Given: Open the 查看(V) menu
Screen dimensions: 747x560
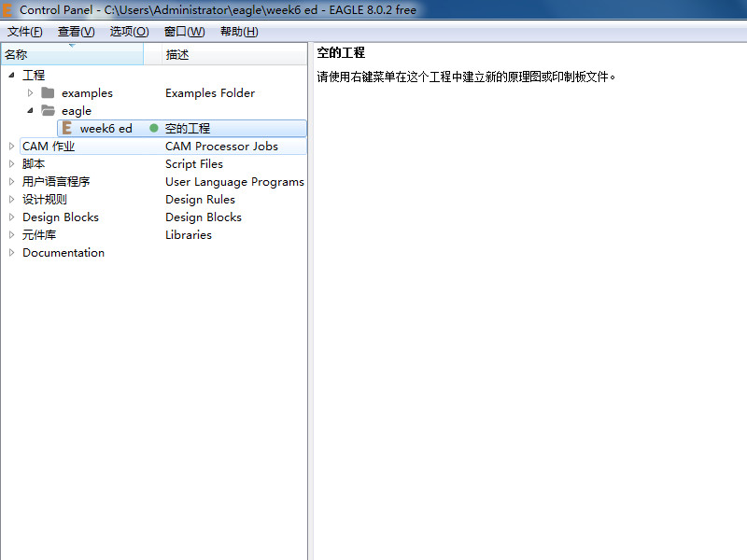Looking at the screenshot, I should (x=77, y=32).
